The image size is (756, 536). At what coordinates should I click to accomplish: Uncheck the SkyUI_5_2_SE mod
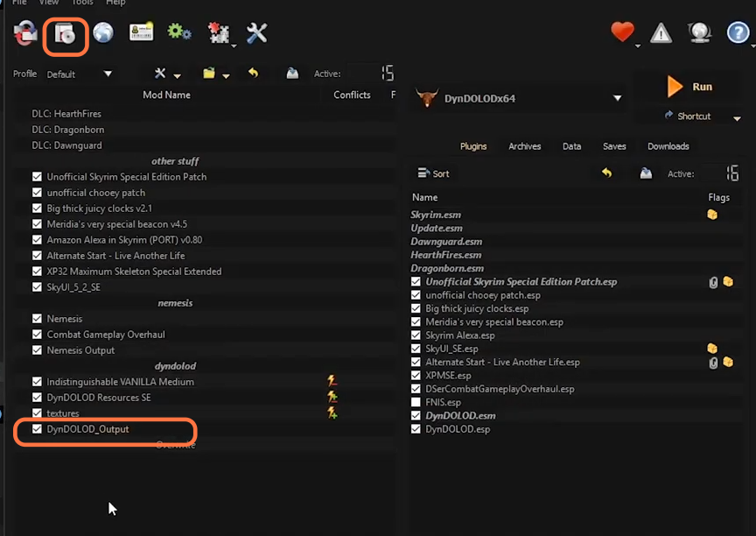pyautogui.click(x=37, y=287)
